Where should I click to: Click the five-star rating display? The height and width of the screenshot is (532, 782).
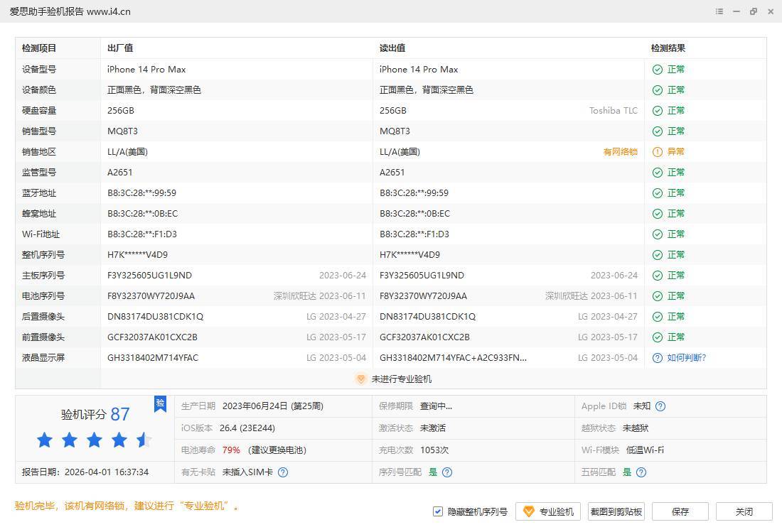[x=94, y=440]
